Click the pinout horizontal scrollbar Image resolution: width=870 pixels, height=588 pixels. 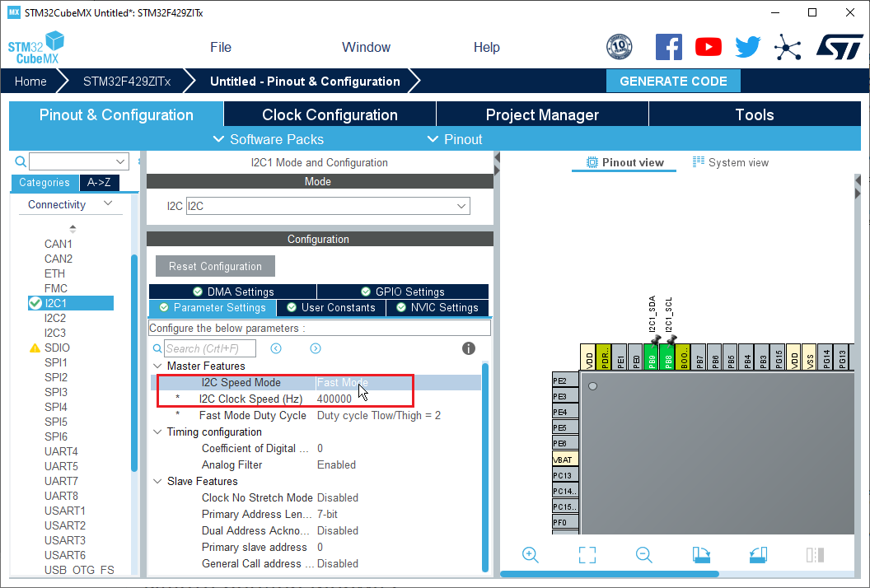610,574
